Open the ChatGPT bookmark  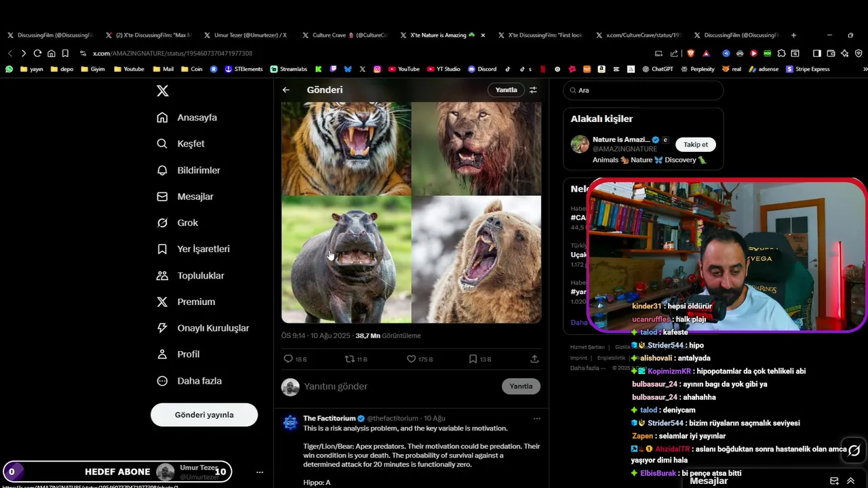(x=657, y=69)
